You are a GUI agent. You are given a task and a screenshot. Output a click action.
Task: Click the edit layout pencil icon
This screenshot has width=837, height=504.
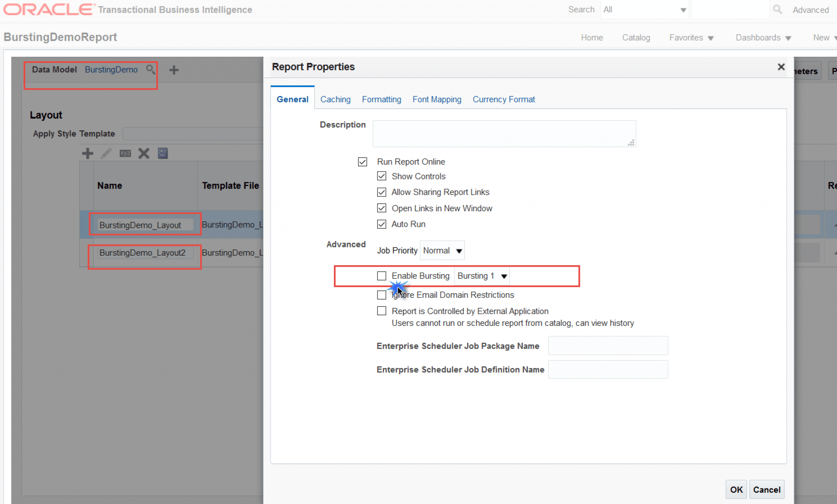[106, 153]
